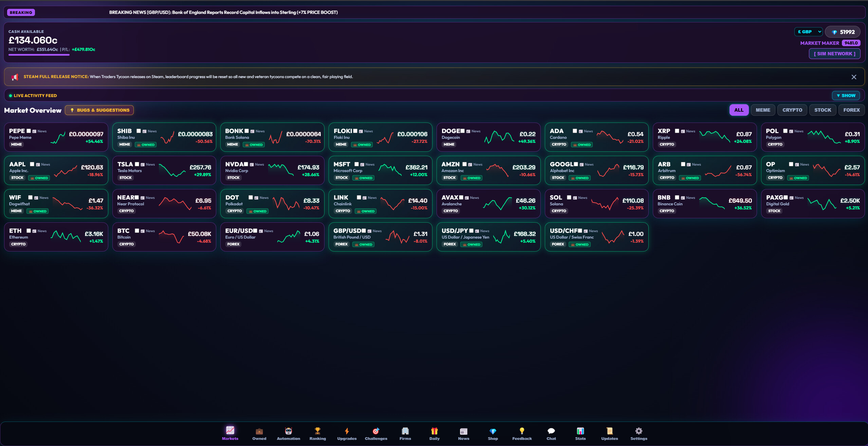
Task: Click the OWNED badge on GBP/USD card
Action: [x=363, y=244]
